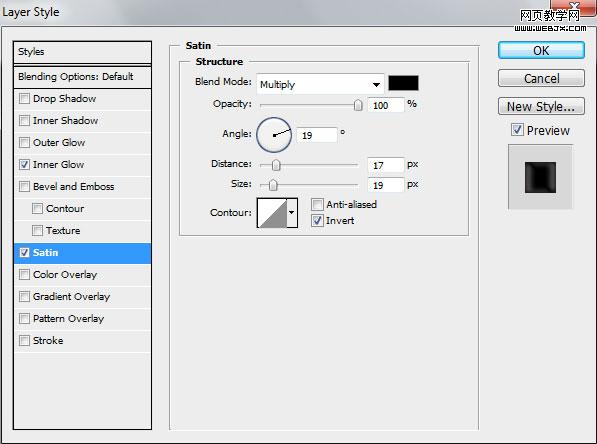Tick the Contour sub-option checkbox

(37, 209)
